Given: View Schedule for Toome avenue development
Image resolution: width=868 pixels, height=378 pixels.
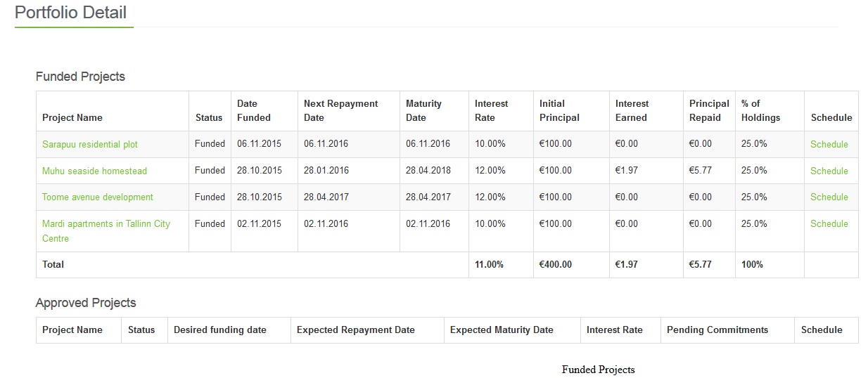Looking at the screenshot, I should 829,197.
